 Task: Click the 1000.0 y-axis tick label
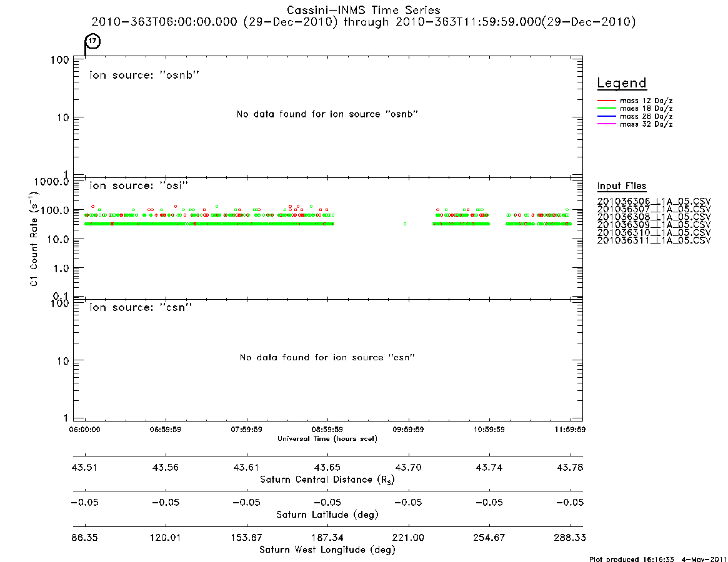[51, 182]
